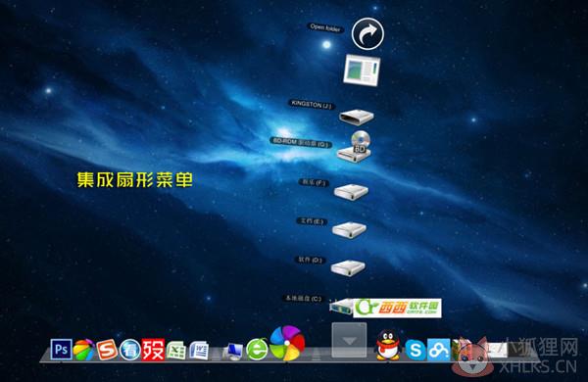The height and width of the screenshot is (382, 588).
Task: Open the colorful pinwheel dock icon
Action: coord(287,343)
